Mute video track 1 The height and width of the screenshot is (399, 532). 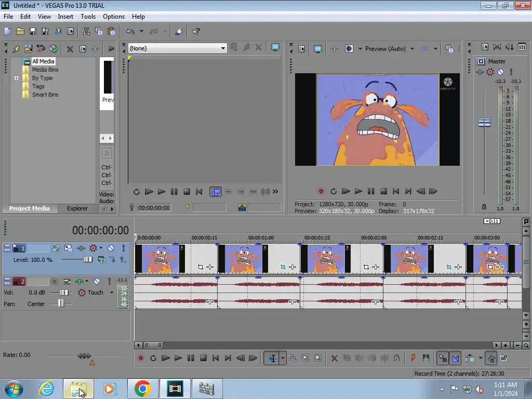point(111,248)
